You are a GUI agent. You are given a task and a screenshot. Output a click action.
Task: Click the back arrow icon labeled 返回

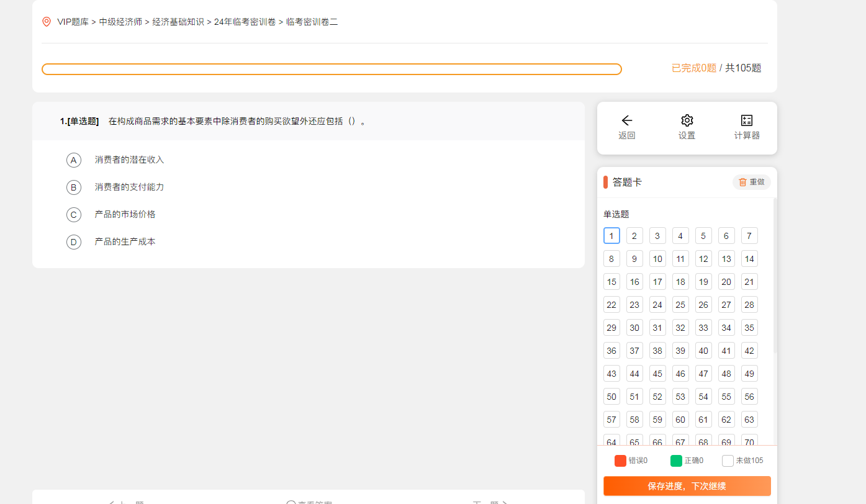[x=626, y=121]
